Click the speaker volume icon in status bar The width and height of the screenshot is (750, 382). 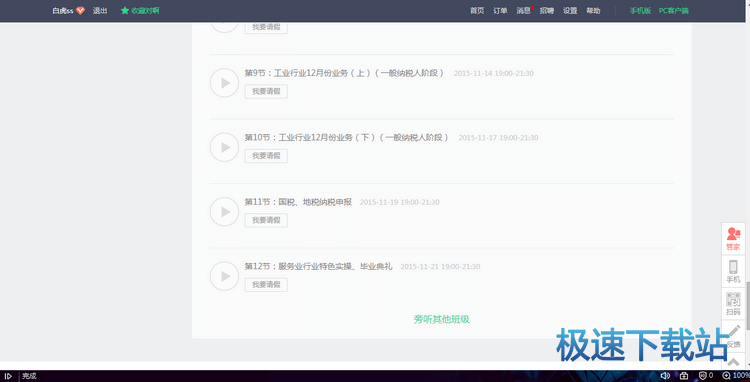pyautogui.click(x=665, y=376)
